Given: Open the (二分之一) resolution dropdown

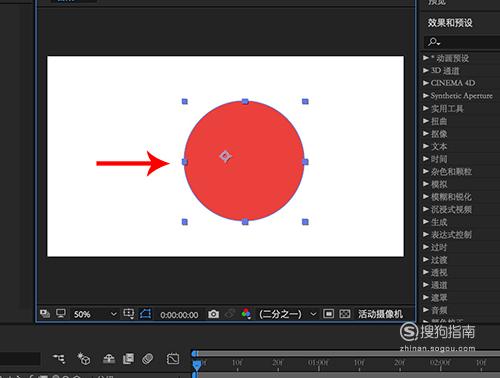Looking at the screenshot, I should [x=287, y=314].
